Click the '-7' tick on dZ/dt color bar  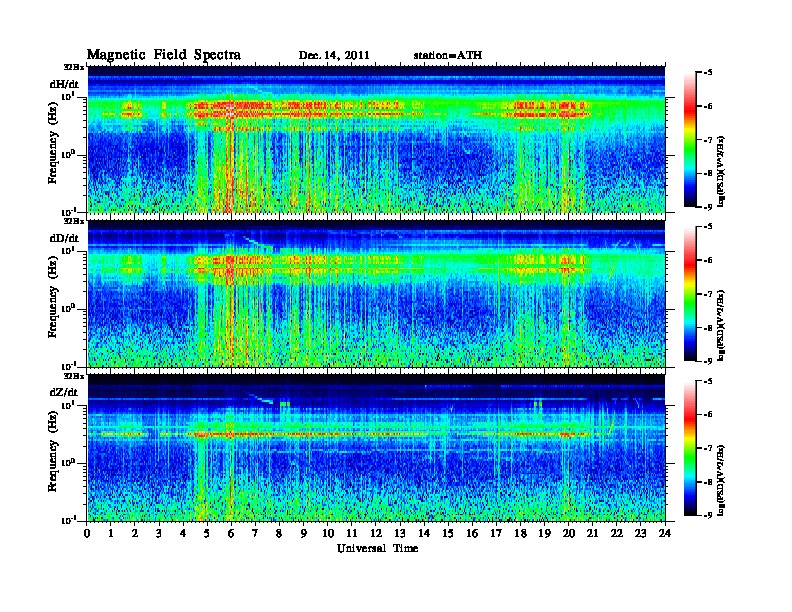coord(707,448)
